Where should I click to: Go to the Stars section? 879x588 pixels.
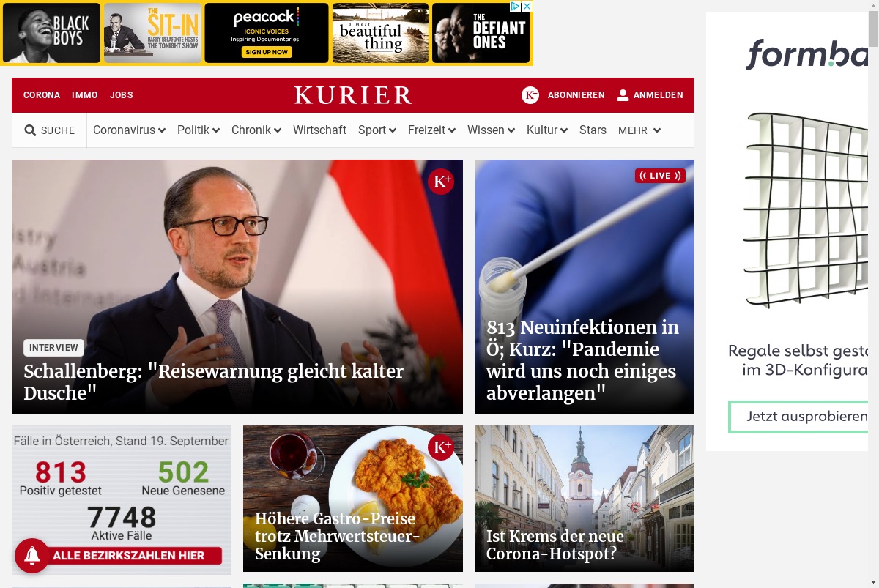pyautogui.click(x=593, y=130)
